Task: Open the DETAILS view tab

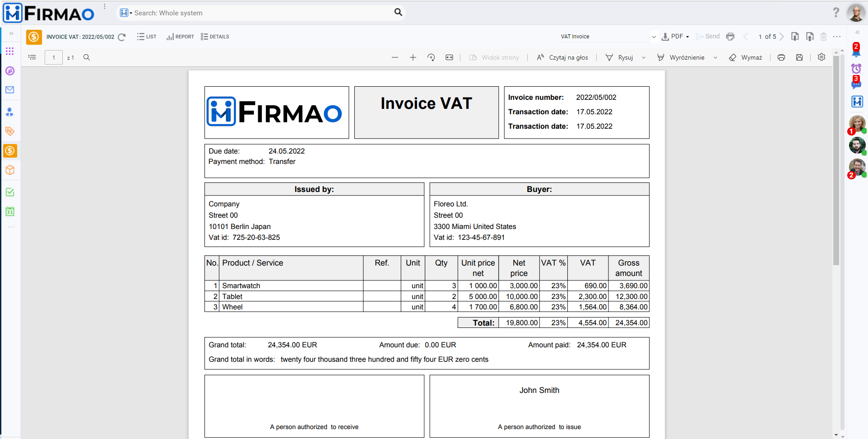Action: (x=215, y=37)
